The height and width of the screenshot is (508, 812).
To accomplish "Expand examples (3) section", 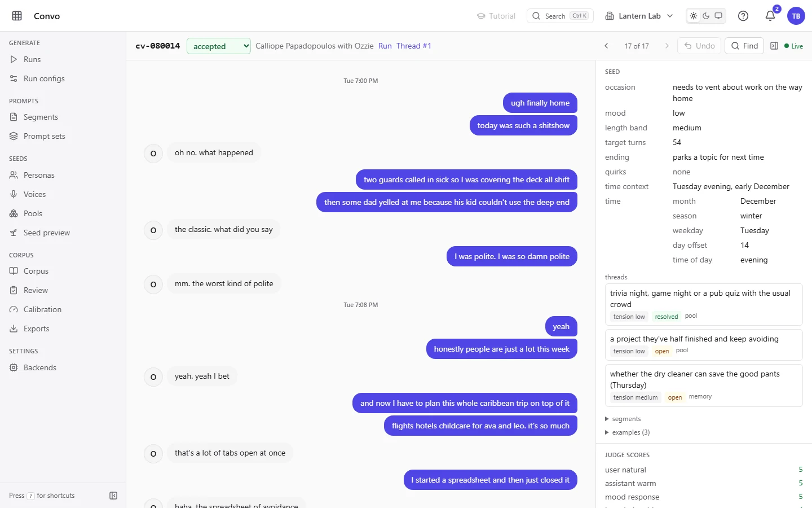I will point(628,432).
